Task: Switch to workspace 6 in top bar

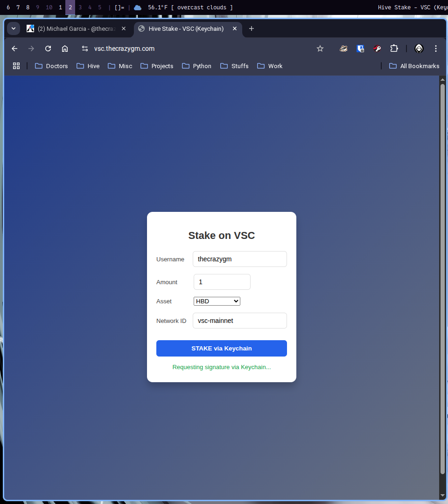Action: coord(8,7)
